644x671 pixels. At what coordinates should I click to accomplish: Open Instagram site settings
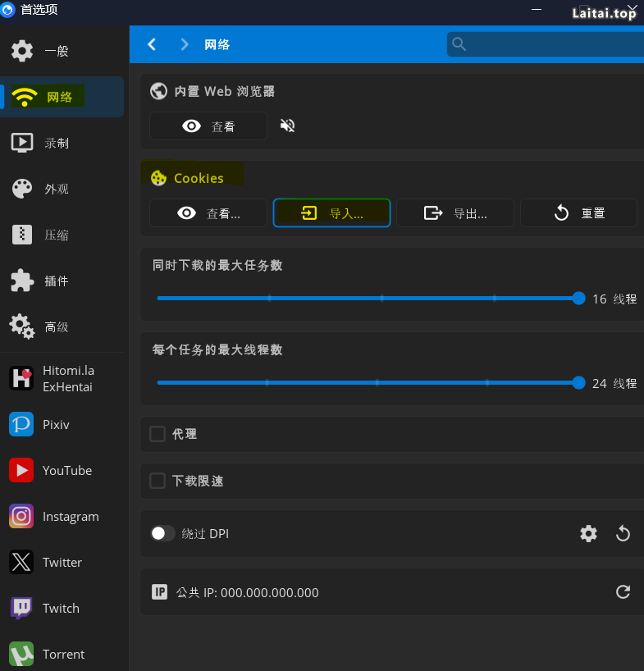pyautogui.click(x=70, y=516)
